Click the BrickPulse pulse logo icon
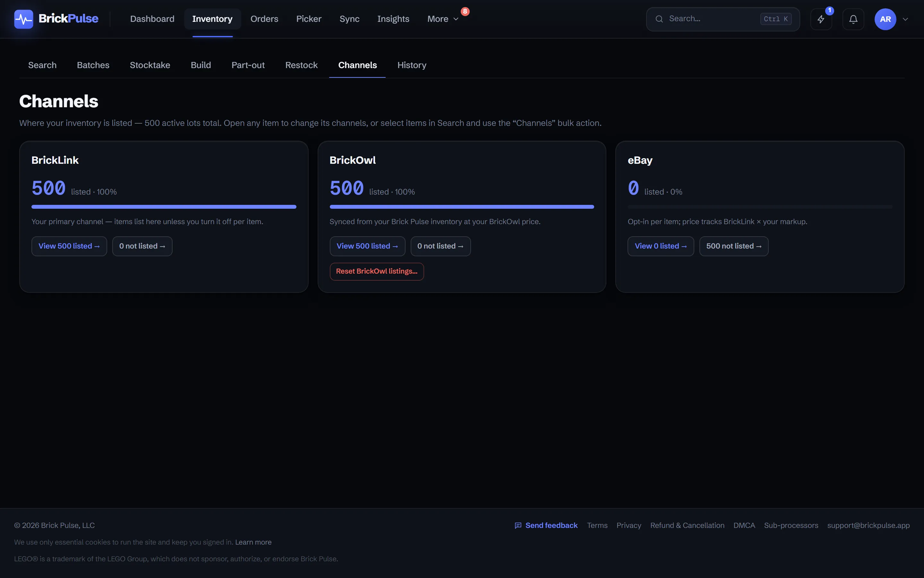Image resolution: width=924 pixels, height=578 pixels. tap(24, 19)
